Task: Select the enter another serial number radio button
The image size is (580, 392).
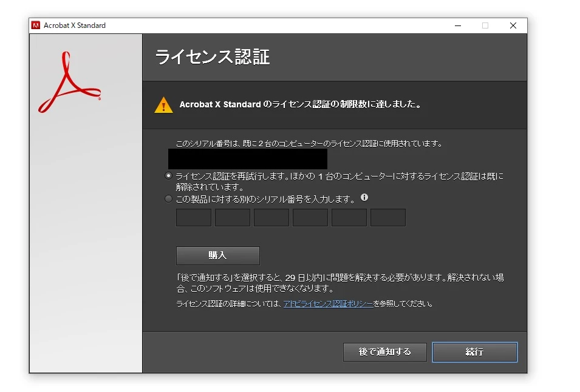Action: pos(168,199)
